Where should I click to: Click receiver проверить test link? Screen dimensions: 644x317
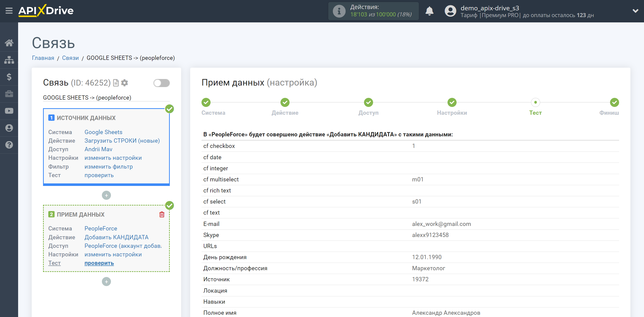click(99, 263)
